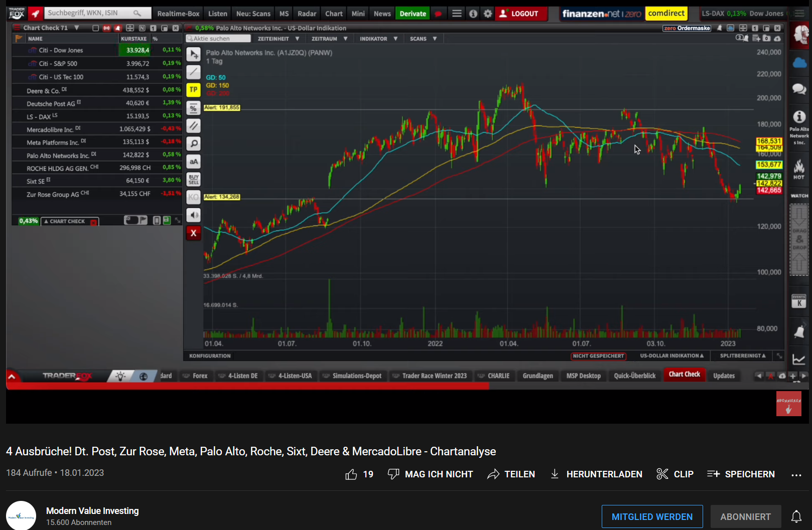
Task: Expand the US-DOLLAR INDIKATION selector
Action: click(671, 356)
